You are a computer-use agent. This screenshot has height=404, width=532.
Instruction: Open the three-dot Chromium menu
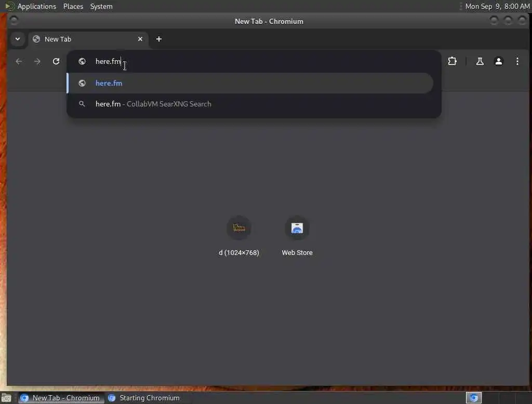point(517,61)
